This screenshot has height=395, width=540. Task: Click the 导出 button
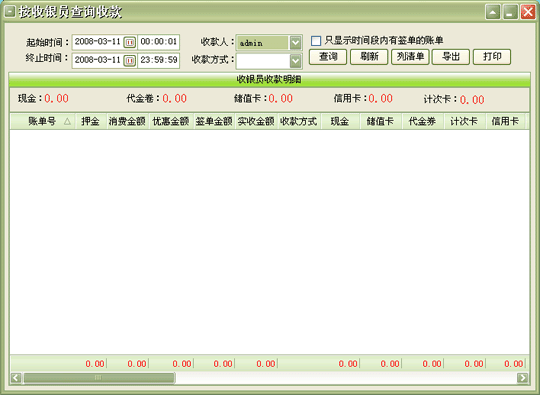tap(451, 57)
